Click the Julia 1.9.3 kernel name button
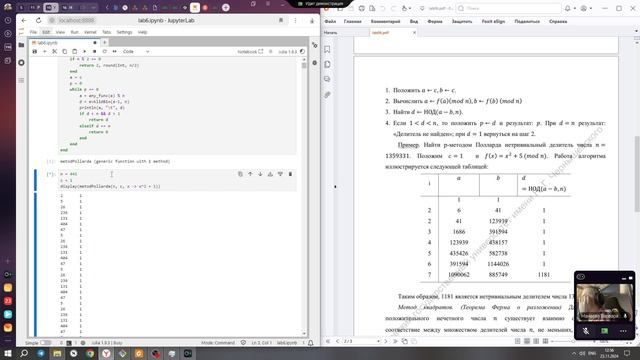This screenshot has width=640, height=360. click(287, 52)
